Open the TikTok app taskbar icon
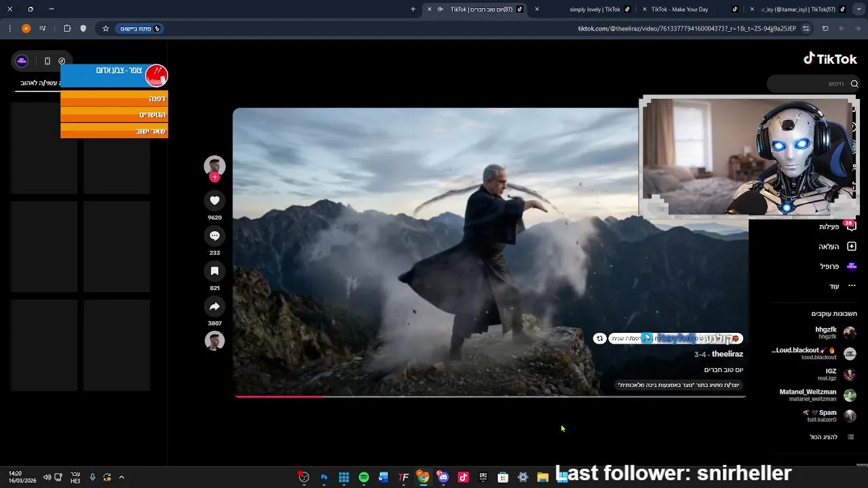This screenshot has width=868, height=488. tap(463, 477)
